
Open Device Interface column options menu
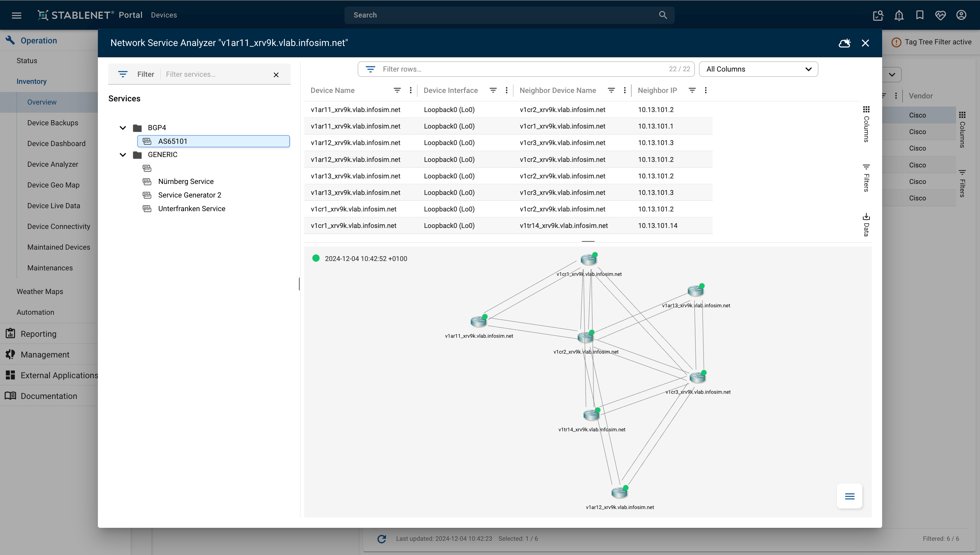click(506, 90)
